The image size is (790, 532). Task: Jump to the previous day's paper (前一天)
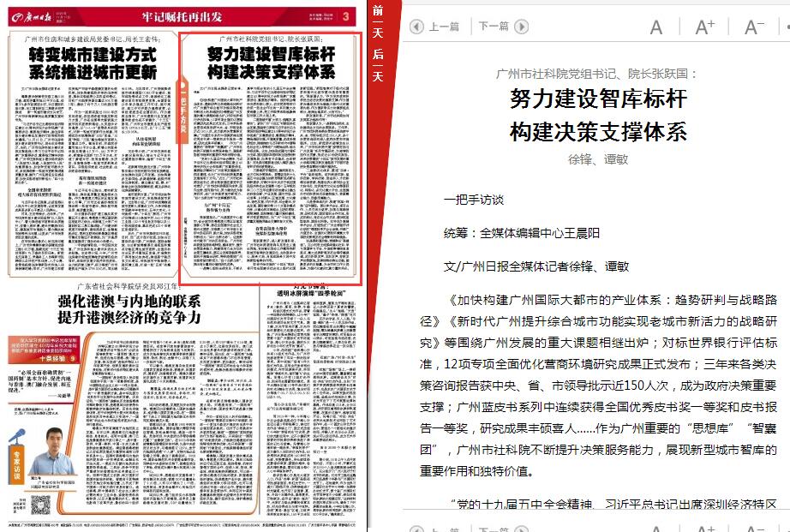coord(379,21)
